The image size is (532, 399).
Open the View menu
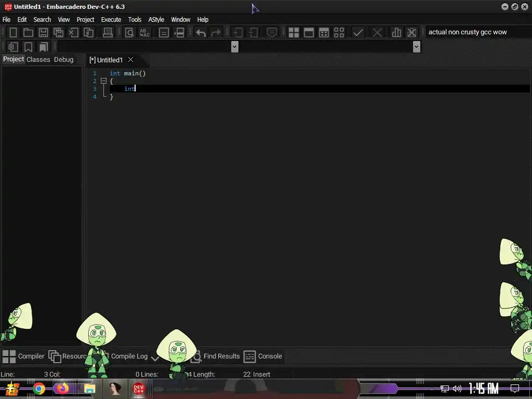click(x=63, y=20)
